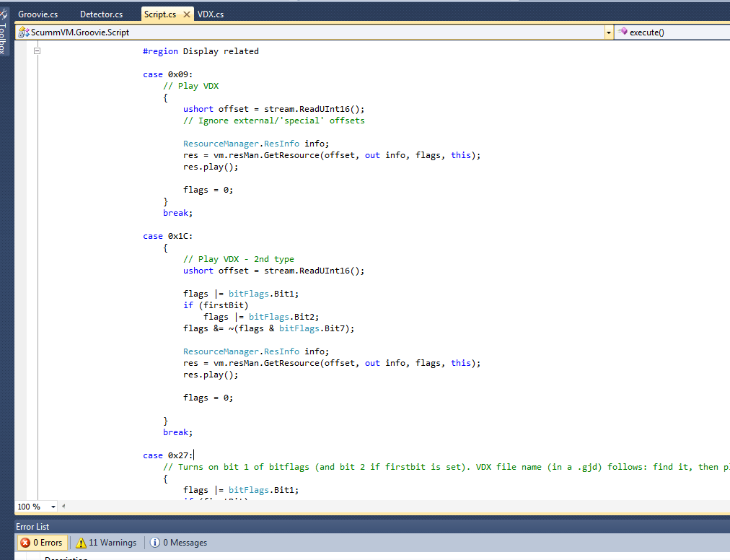This screenshot has height=560, width=730.
Task: Click the blue info messages icon
Action: point(155,543)
